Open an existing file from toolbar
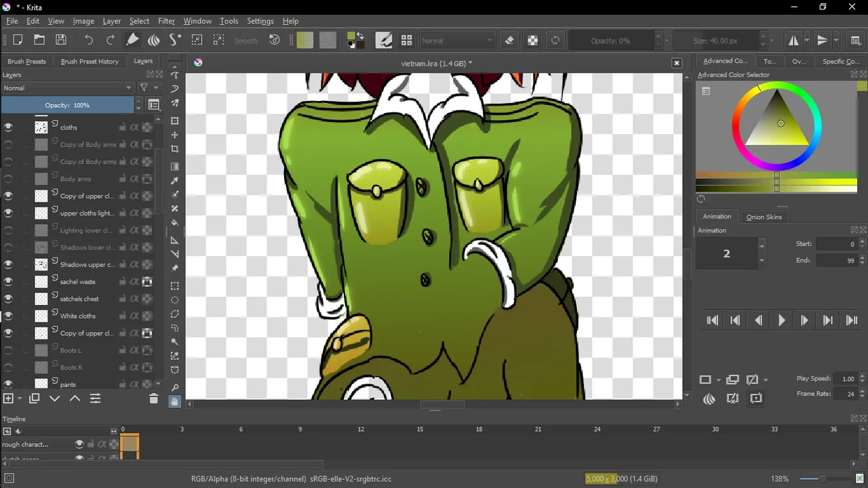 tap(39, 40)
